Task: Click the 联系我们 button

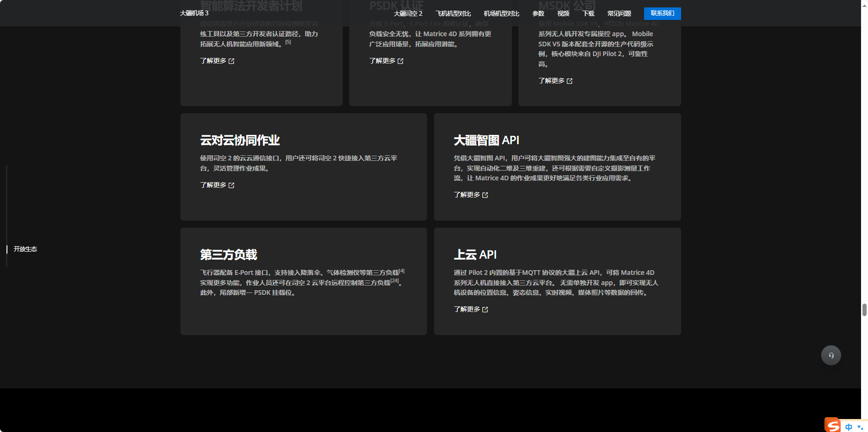Action: coord(663,13)
